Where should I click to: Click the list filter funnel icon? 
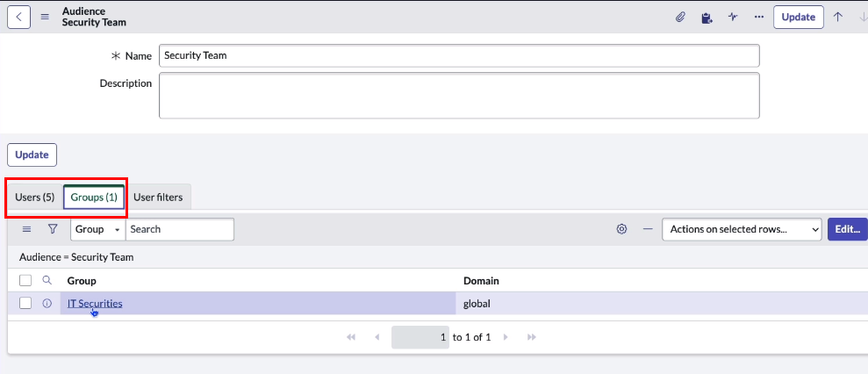53,229
